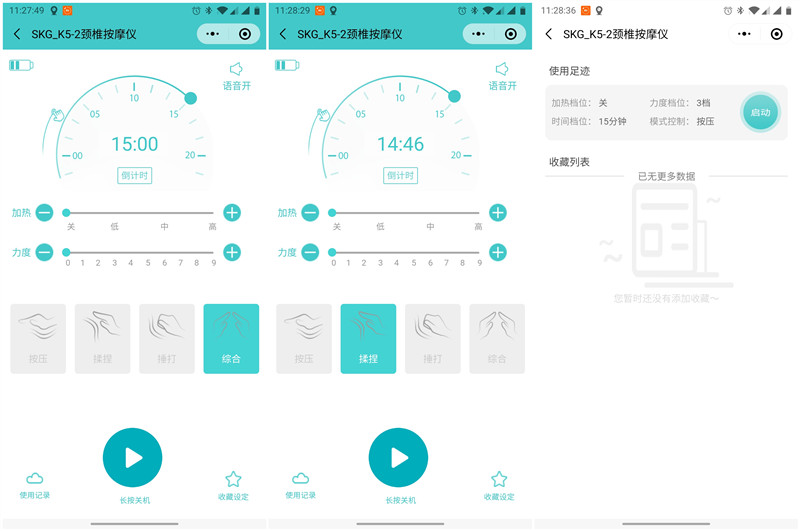Viewport: 800px width, 531px height.
Task: Tap the alarm icon in left status bar
Action: click(x=196, y=11)
